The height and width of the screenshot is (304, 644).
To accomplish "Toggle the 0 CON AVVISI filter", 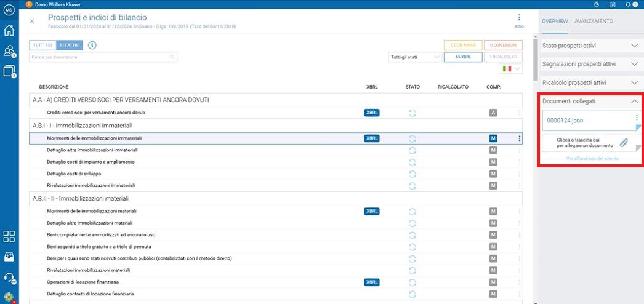I will pos(463,45).
